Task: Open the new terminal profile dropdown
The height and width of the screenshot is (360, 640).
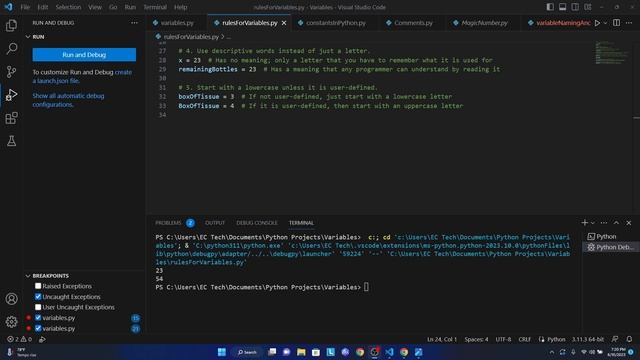Action: pyautogui.click(x=593, y=222)
